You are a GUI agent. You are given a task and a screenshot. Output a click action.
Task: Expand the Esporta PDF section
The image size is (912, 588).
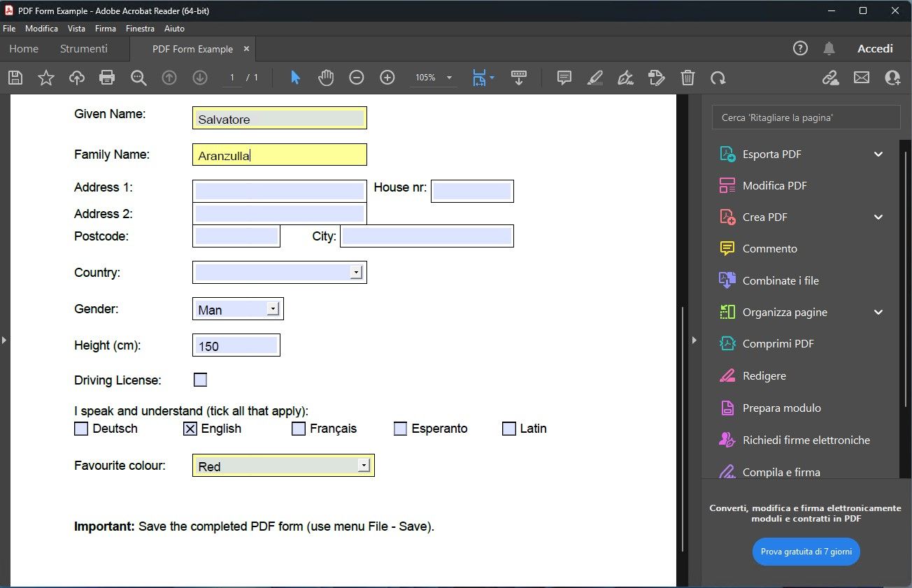(878, 154)
